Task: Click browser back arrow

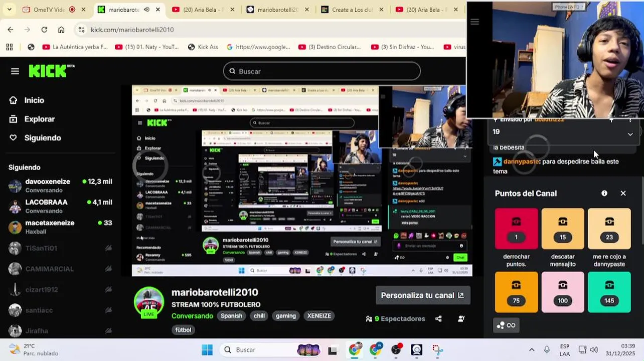Action: pos(11,30)
